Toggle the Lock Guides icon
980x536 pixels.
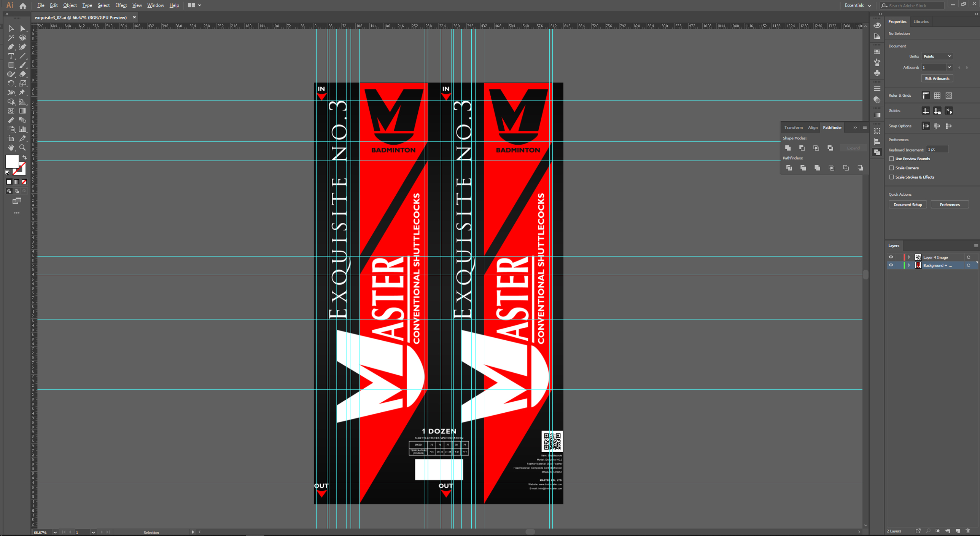937,111
